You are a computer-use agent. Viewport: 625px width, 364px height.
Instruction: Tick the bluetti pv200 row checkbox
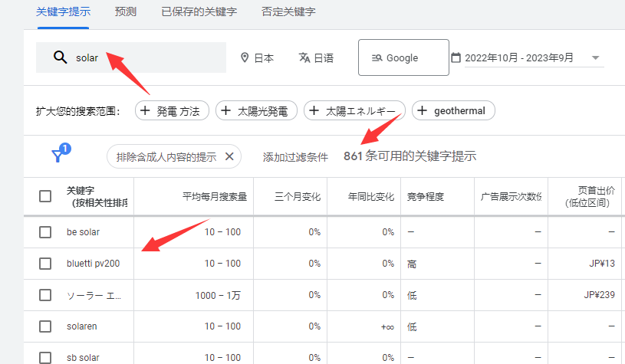pos(45,264)
